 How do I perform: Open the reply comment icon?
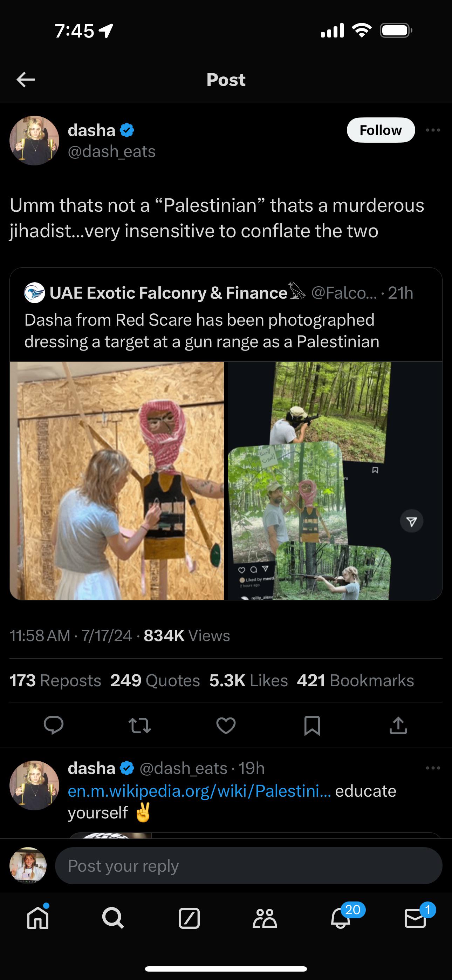tap(54, 725)
